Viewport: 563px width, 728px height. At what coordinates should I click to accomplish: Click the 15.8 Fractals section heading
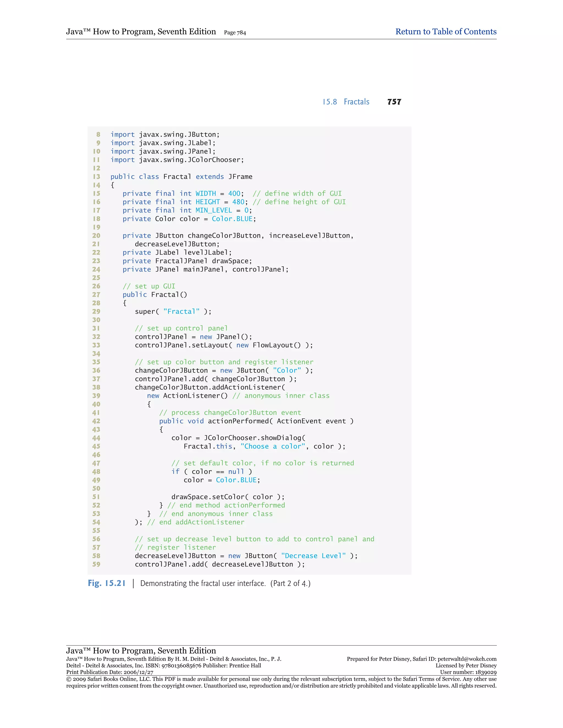tap(346, 102)
